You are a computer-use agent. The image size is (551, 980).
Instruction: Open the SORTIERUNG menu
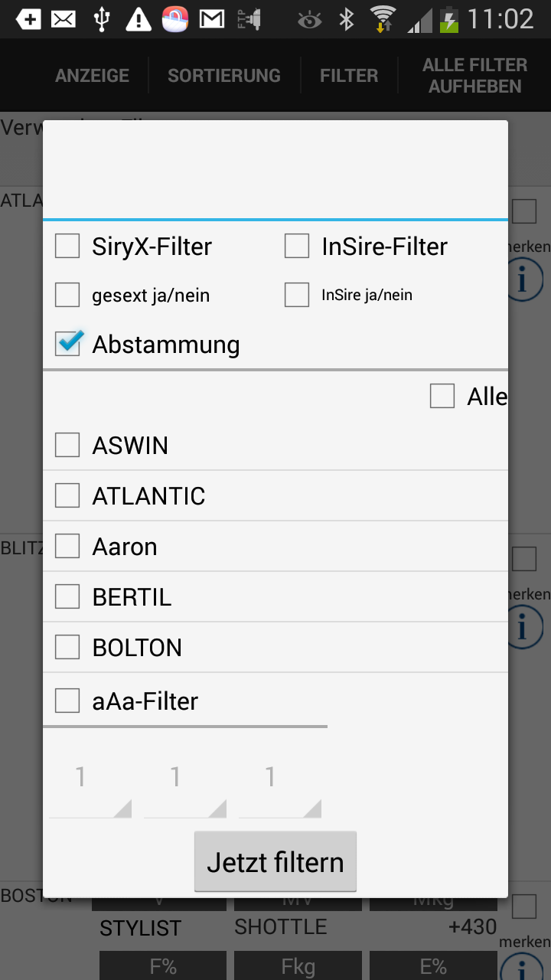coord(224,76)
